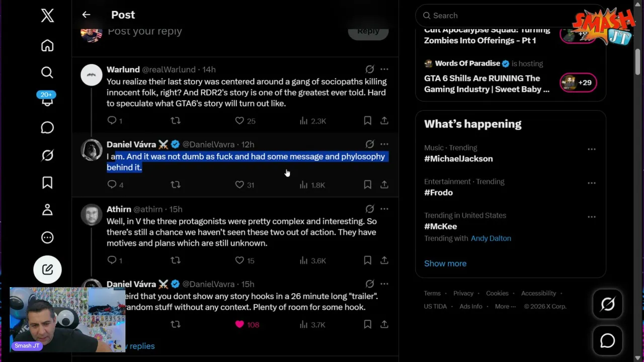Open Profile icon in left sidebar

coord(47,210)
